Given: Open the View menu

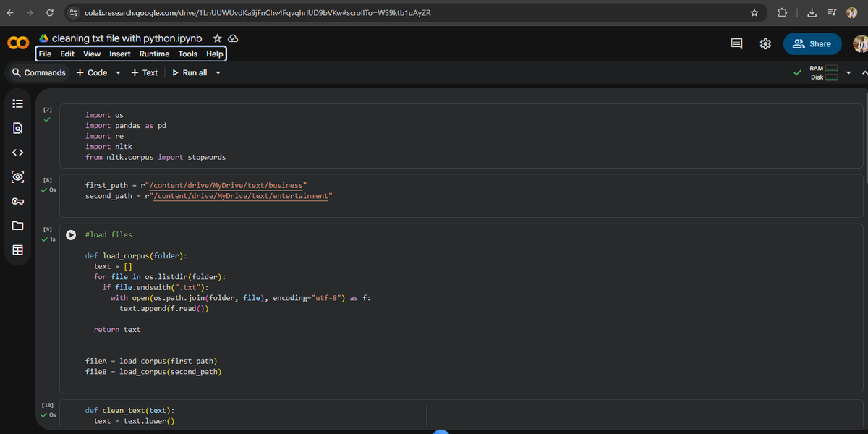Looking at the screenshot, I should [92, 54].
